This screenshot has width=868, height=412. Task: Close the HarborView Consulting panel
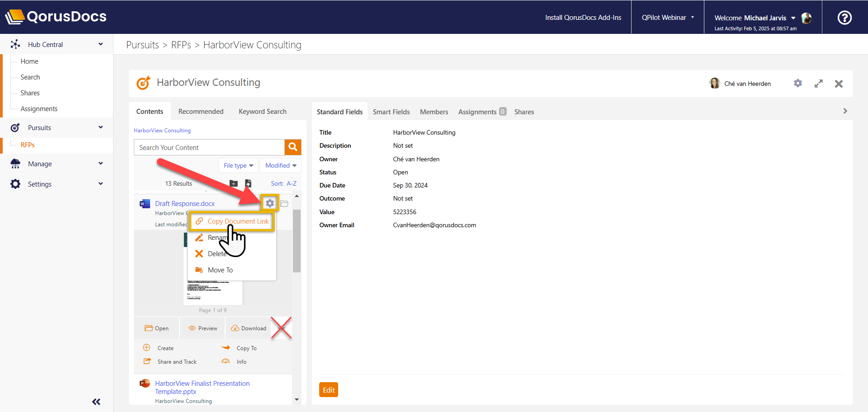[839, 84]
